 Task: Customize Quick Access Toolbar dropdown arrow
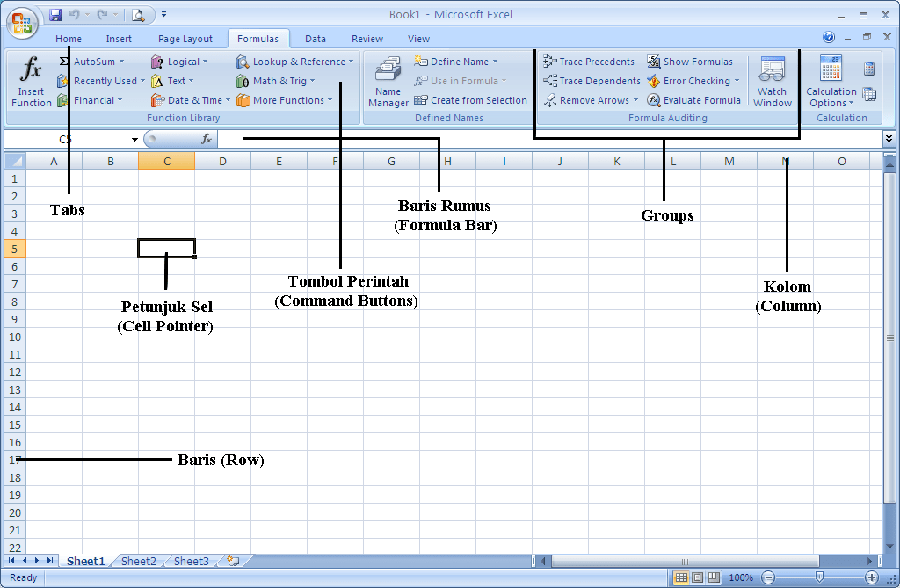tap(163, 14)
